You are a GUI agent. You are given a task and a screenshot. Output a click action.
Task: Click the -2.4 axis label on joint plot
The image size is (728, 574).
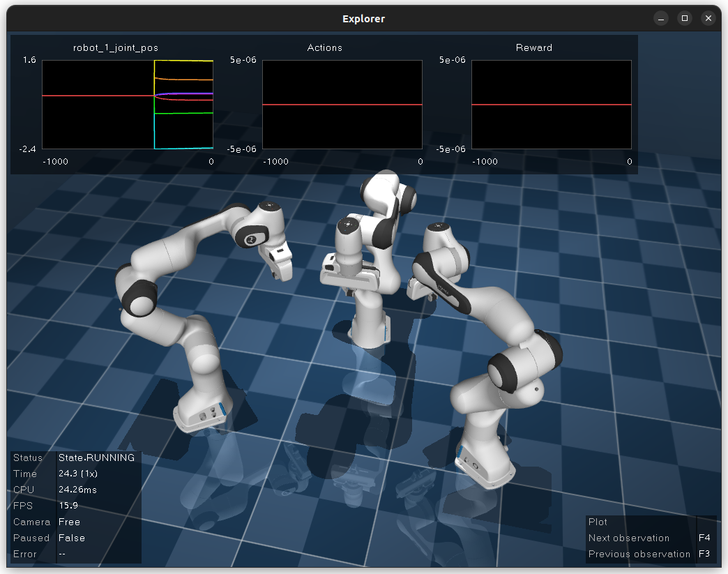[27, 149]
